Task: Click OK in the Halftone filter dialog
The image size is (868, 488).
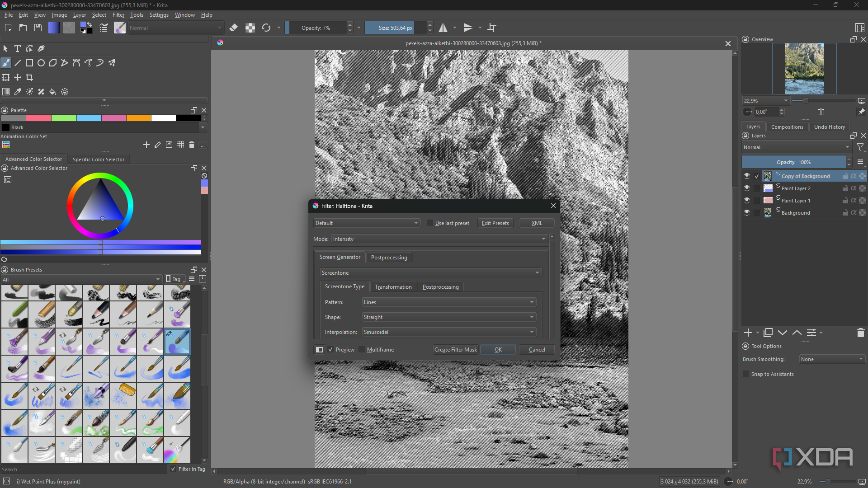Action: point(498,350)
